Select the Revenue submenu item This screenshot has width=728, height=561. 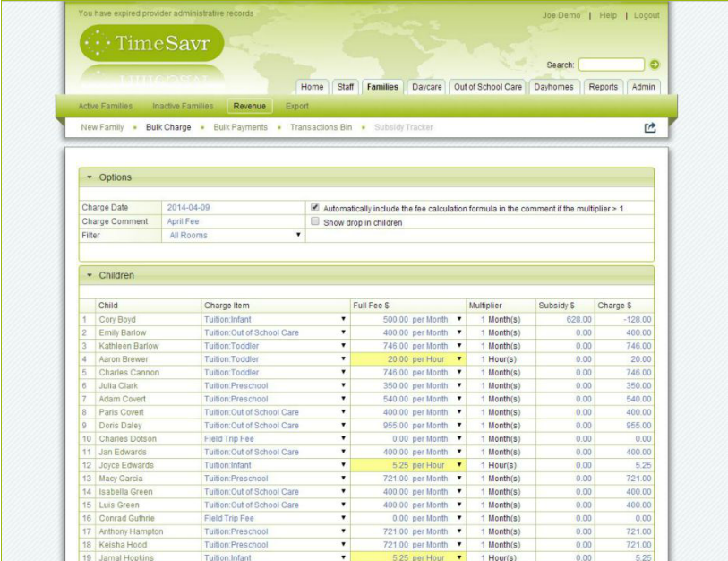click(250, 106)
